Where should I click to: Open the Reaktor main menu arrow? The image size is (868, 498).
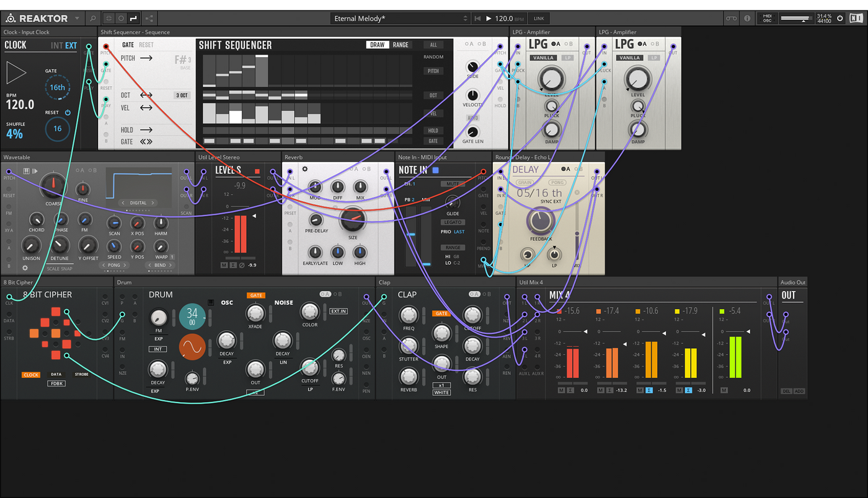pyautogui.click(x=77, y=19)
